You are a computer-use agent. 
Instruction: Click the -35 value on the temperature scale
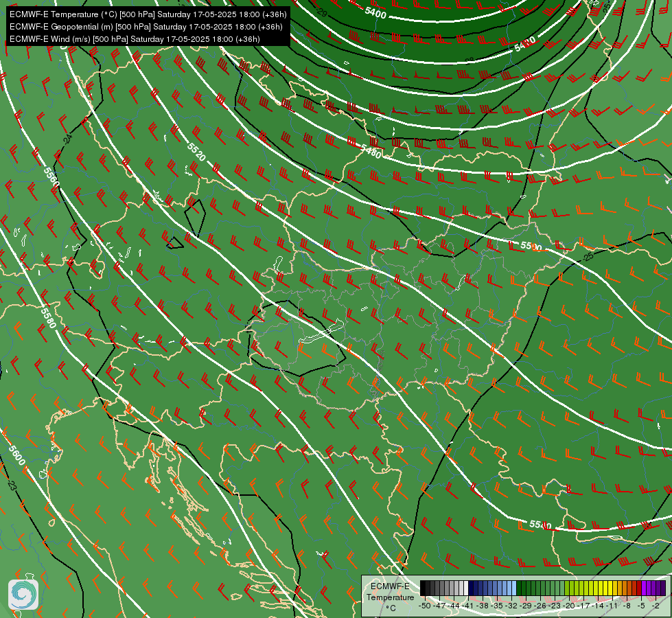pyautogui.click(x=497, y=606)
